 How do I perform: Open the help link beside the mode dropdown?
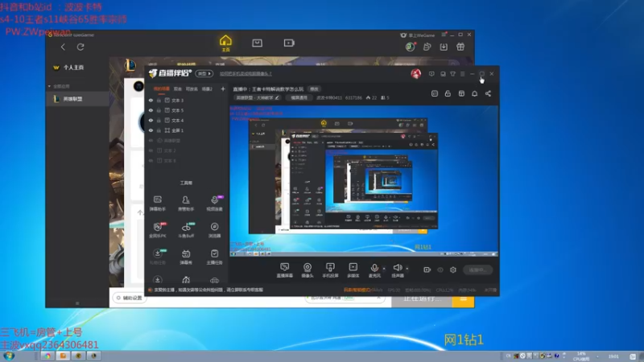(x=246, y=74)
